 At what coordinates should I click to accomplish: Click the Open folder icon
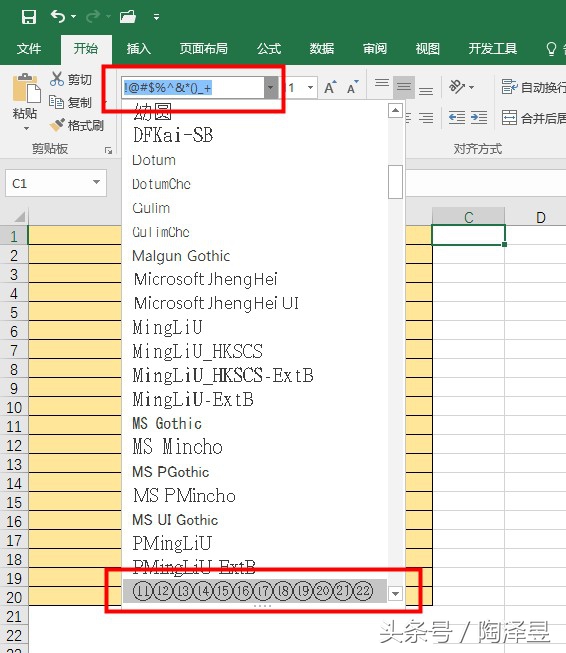(128, 17)
